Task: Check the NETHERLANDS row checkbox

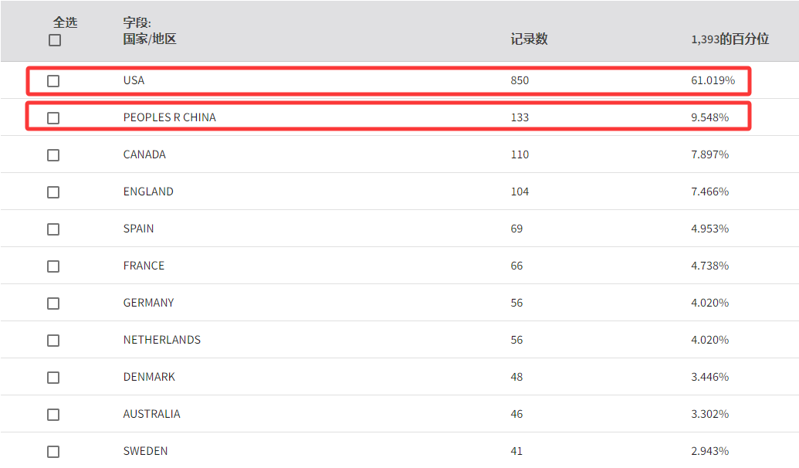Action: coord(53,341)
